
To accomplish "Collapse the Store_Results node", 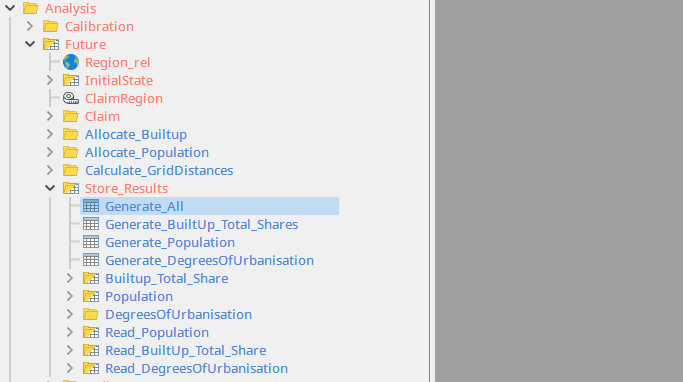I will [50, 188].
